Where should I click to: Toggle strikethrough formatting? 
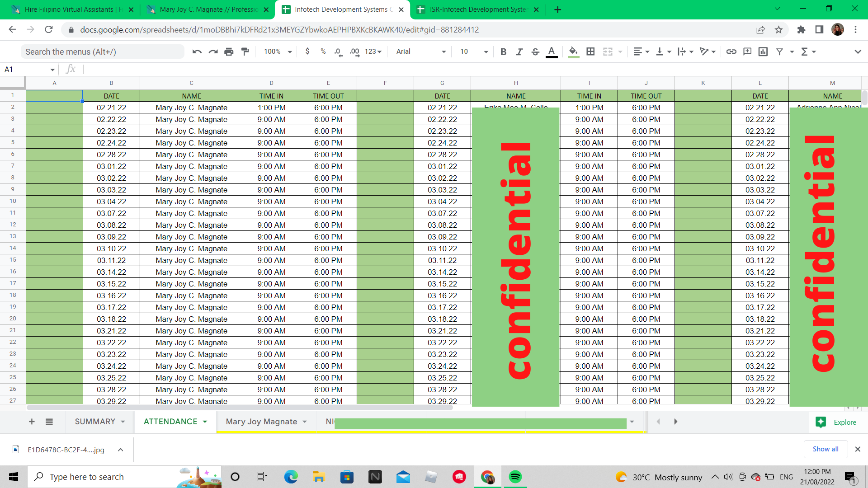pos(535,52)
